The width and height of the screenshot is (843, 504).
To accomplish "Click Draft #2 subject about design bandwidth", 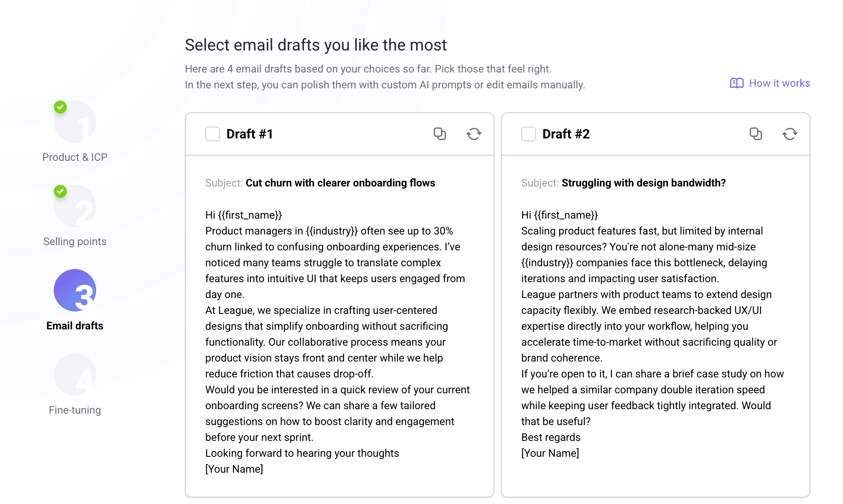I will pyautogui.click(x=643, y=183).
